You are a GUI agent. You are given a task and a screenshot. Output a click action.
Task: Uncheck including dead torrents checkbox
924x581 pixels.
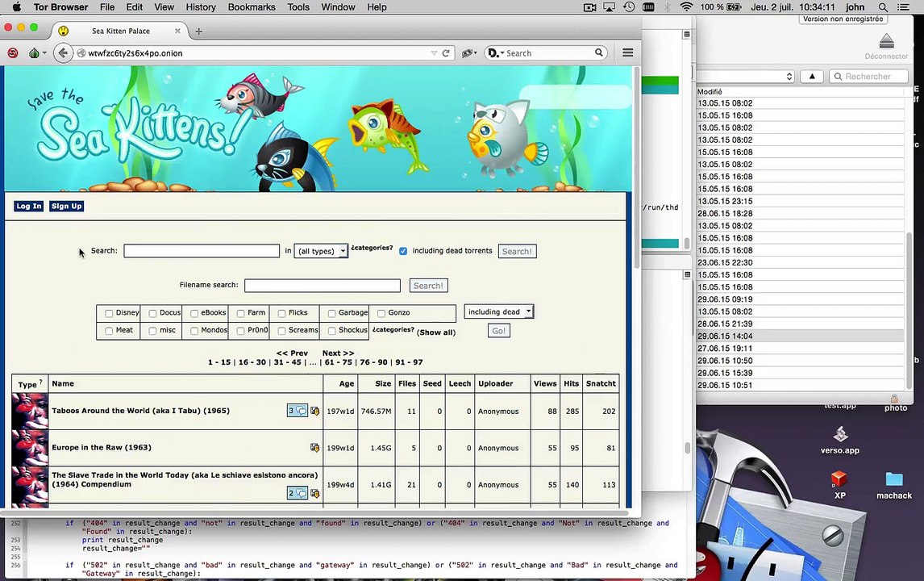[x=403, y=251]
